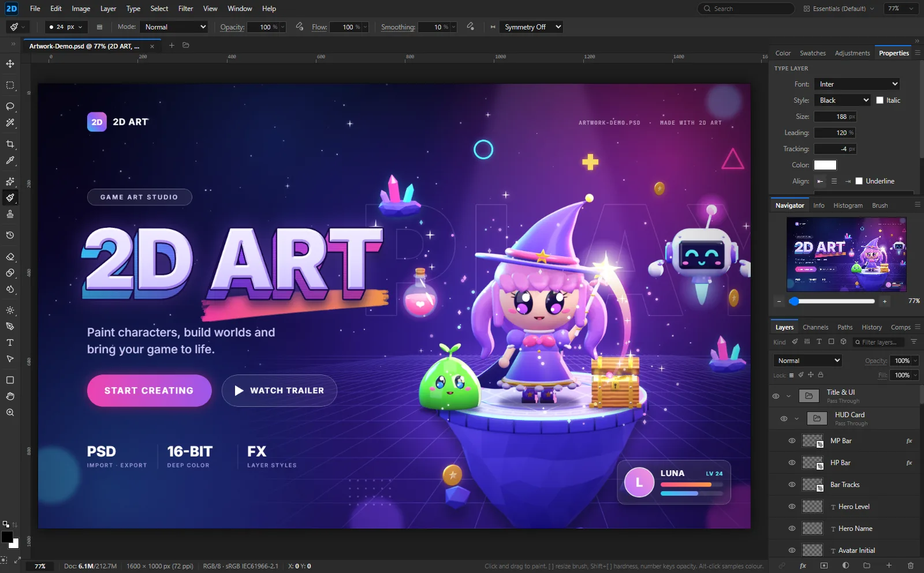Screen dimensions: 924x573
Task: Select the History Brush tool
Action: 10,235
